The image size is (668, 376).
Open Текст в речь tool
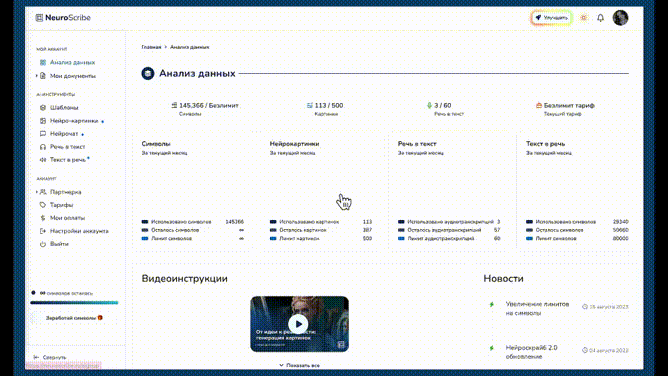click(64, 160)
